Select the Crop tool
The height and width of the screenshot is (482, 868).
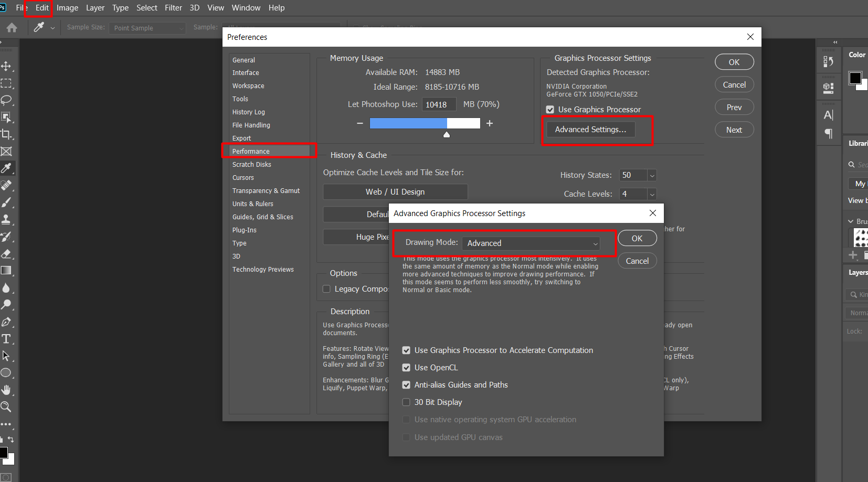[7, 134]
